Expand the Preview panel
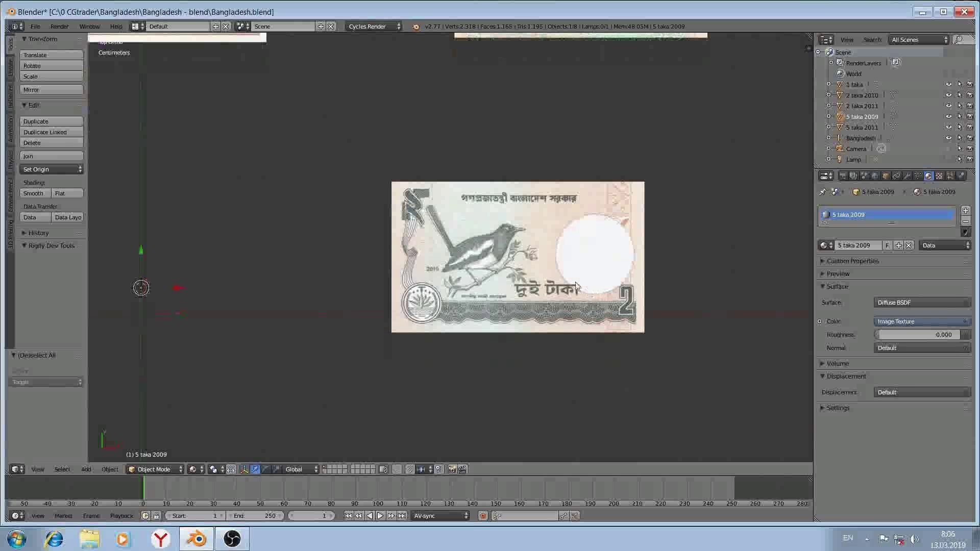980x551 pixels. [838, 274]
